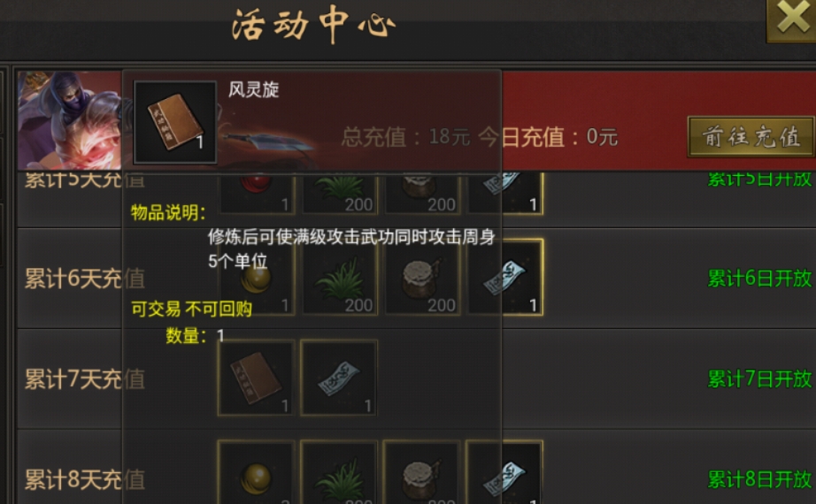Tap the sealed jar in 累计6天充值 row
Viewport: 816px width, 504px height.
pyautogui.click(x=421, y=278)
